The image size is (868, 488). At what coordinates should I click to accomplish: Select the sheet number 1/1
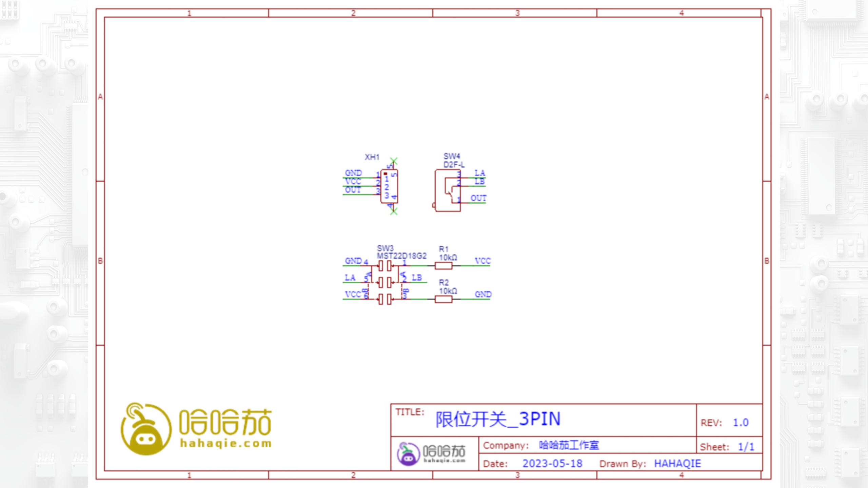[x=746, y=447]
